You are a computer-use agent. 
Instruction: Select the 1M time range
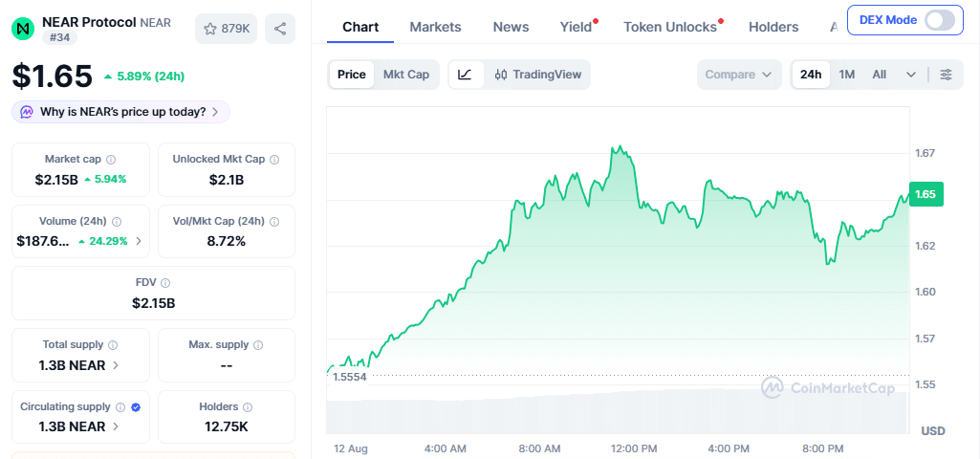(847, 75)
